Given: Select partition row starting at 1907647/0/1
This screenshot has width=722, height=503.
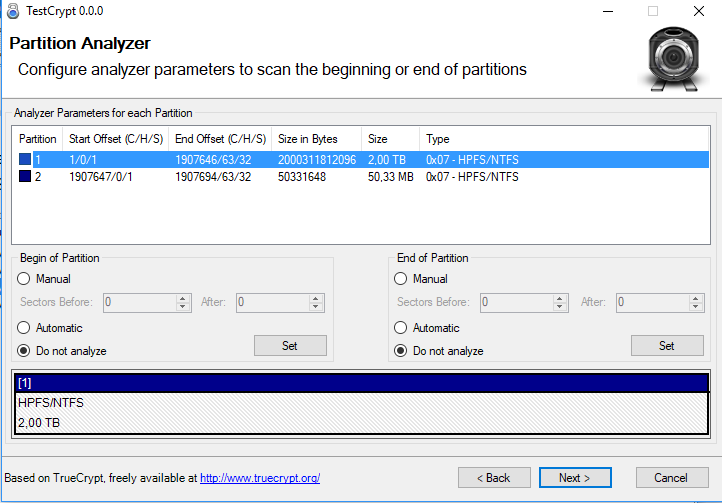Looking at the screenshot, I should (361, 176).
